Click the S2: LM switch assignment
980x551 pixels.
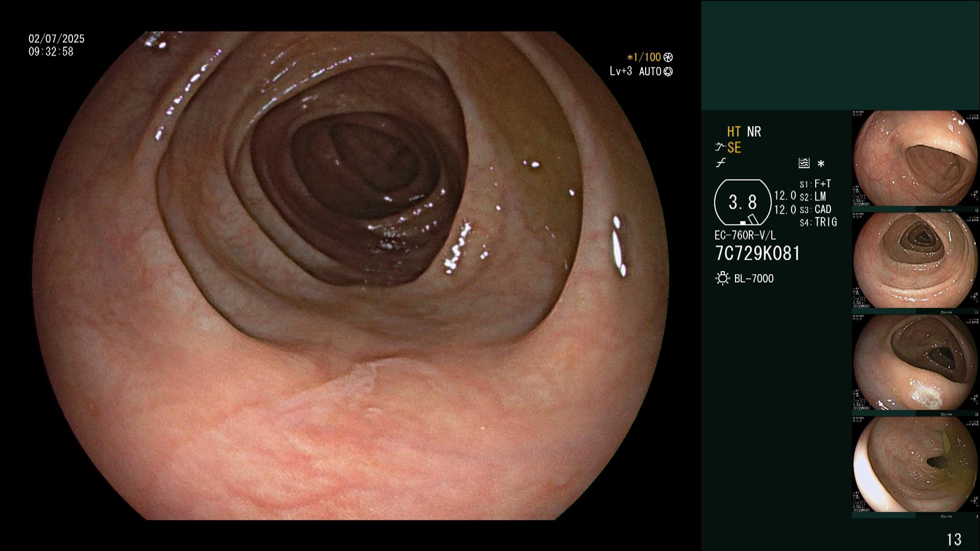click(x=813, y=196)
